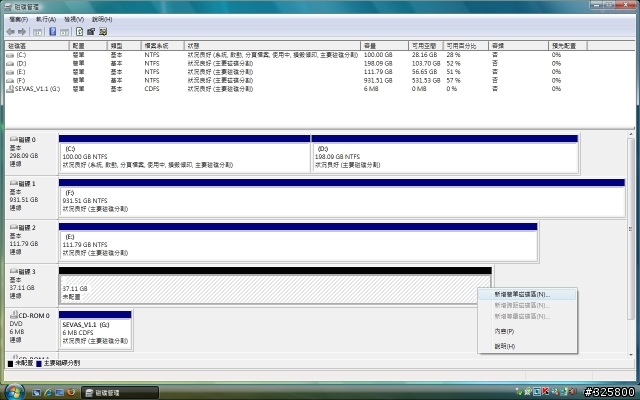Open the 檔案(F) File menu

point(18,19)
